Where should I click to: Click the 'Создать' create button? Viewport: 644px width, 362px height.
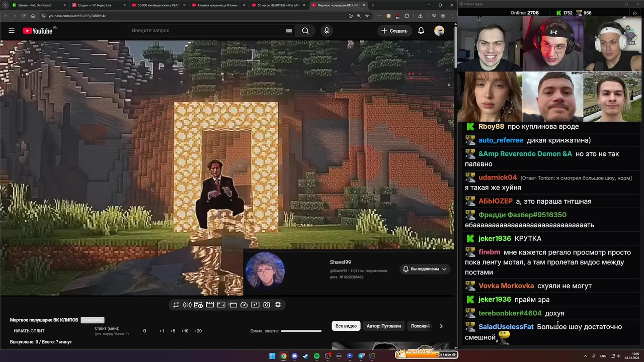394,31
